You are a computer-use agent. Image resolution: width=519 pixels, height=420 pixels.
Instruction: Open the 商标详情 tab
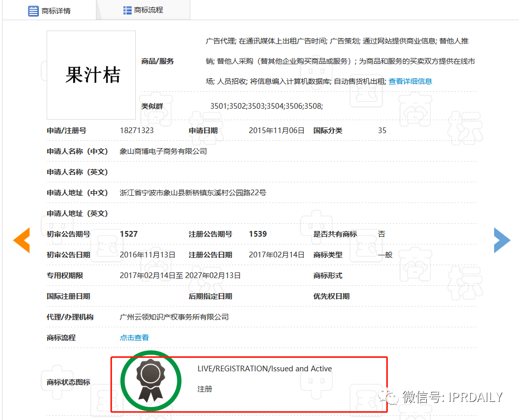(50, 10)
